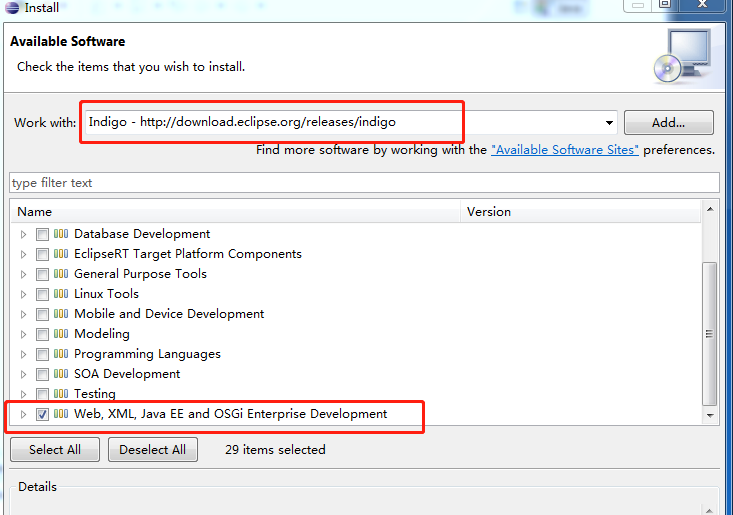Select the Linux Tools row label

[106, 294]
